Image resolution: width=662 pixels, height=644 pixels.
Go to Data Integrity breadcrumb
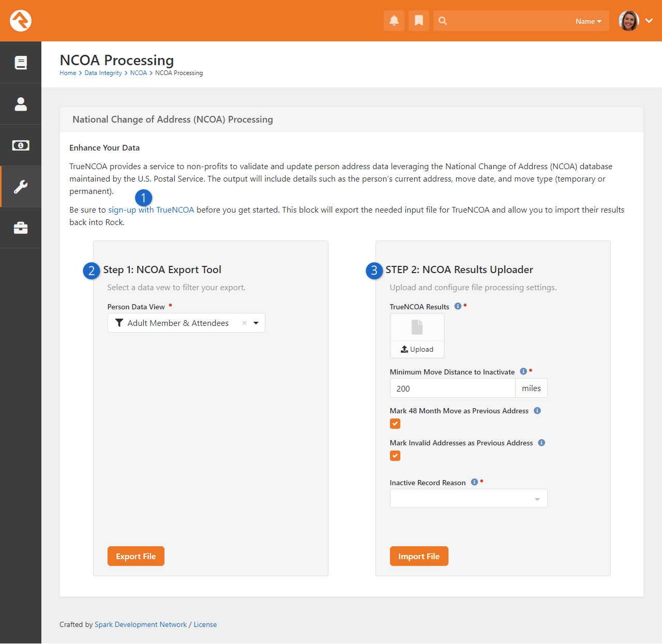pos(103,73)
